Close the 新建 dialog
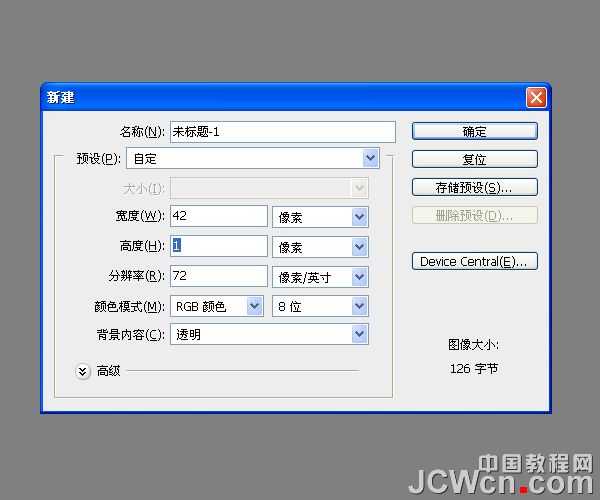The height and width of the screenshot is (500, 600). click(536, 98)
